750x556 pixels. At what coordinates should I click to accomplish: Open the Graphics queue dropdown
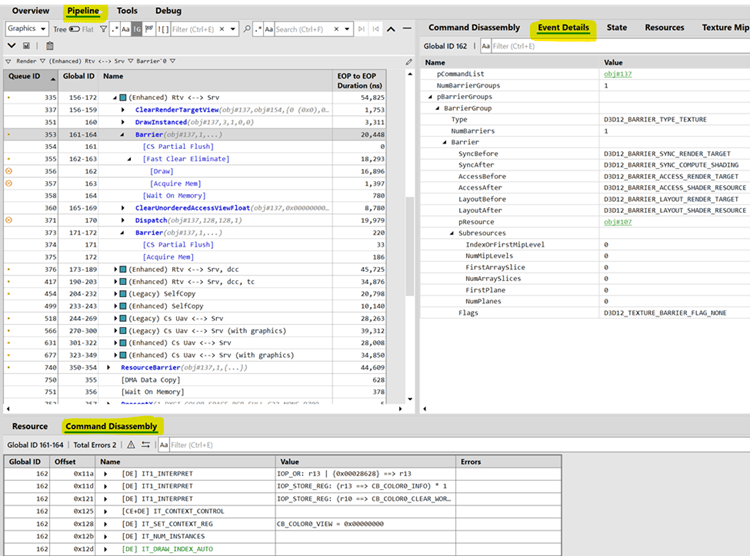[x=26, y=29]
